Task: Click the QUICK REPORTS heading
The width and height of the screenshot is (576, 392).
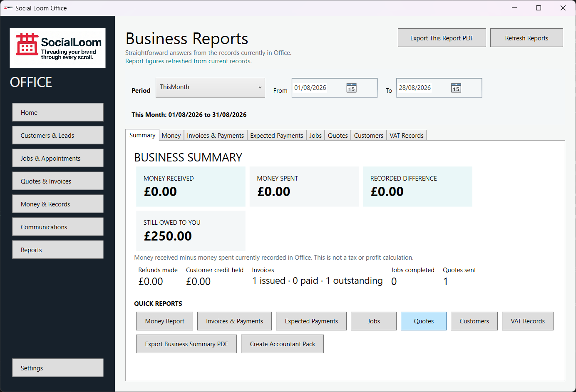Action: pos(158,304)
